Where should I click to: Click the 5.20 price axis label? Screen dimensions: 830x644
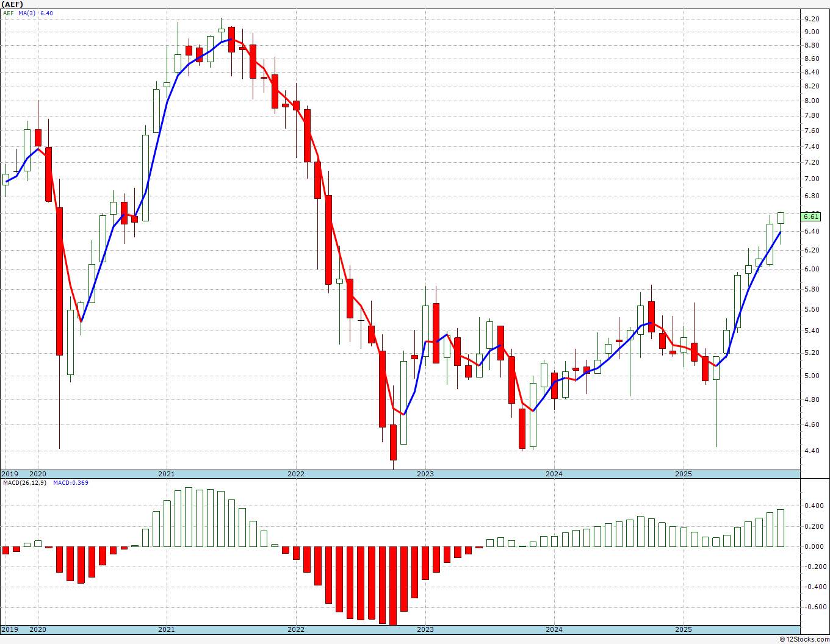click(x=812, y=353)
